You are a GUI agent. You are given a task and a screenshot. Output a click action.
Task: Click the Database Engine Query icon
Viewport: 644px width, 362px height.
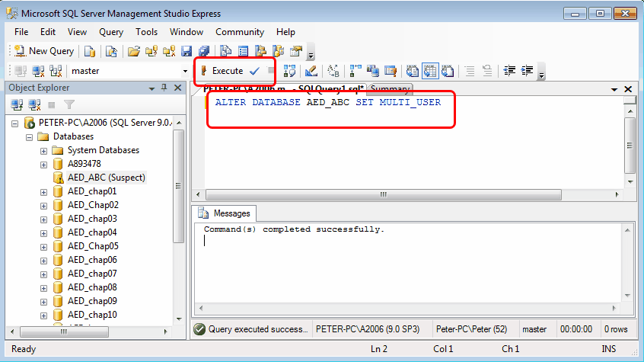click(x=90, y=51)
